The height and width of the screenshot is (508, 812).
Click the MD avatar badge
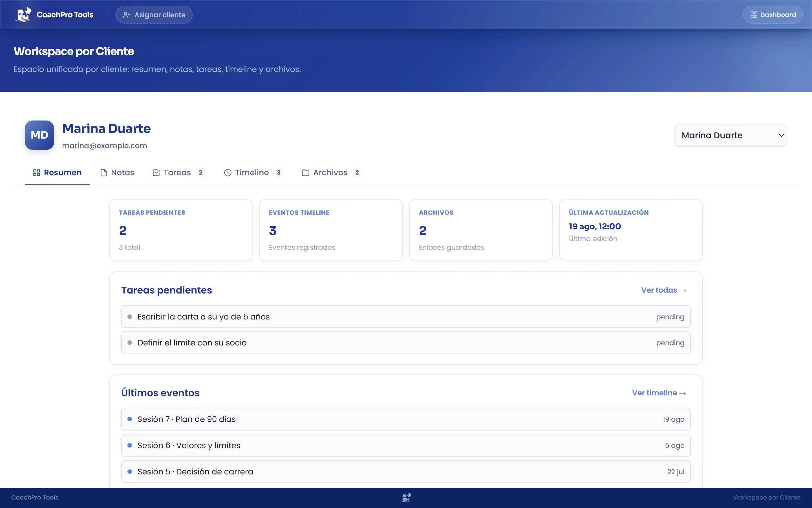(x=39, y=135)
